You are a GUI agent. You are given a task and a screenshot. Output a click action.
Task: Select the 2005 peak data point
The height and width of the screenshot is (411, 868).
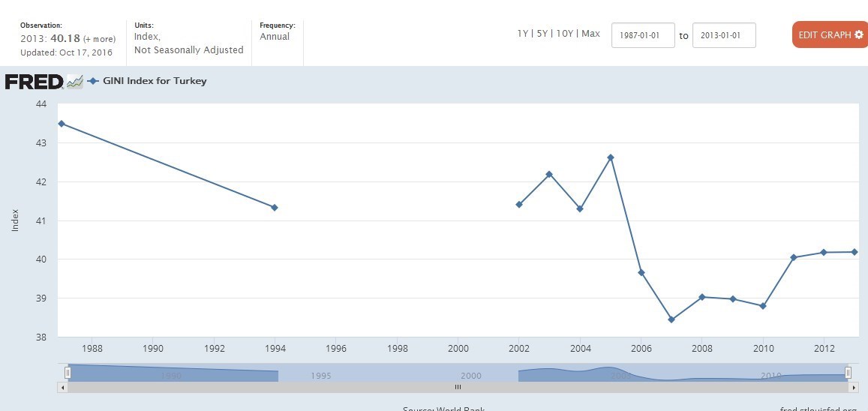(x=611, y=157)
